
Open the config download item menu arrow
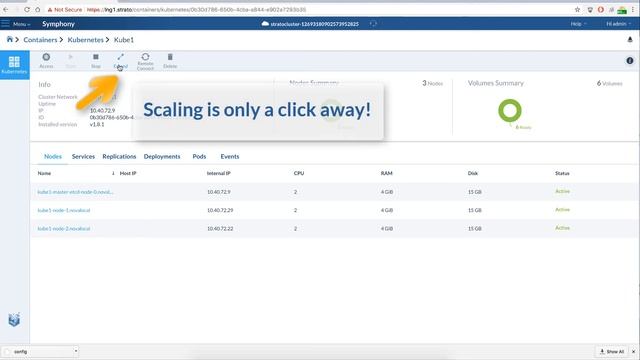[x=76, y=351]
